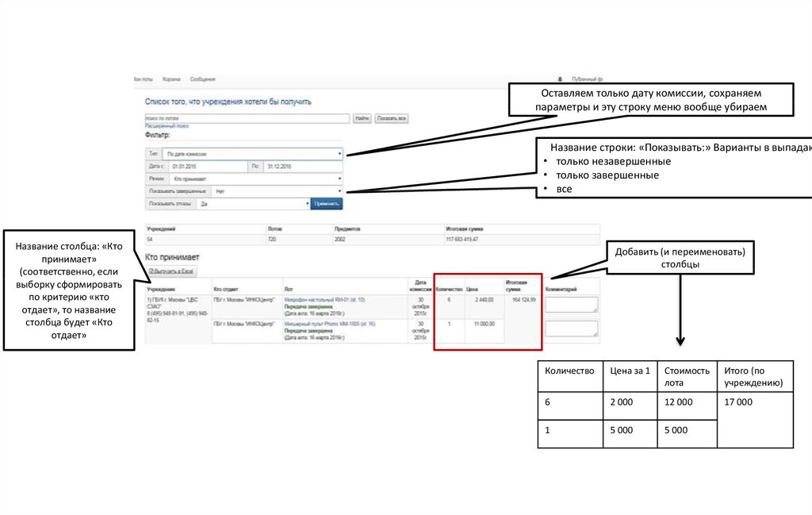Expand the Режим dropdown (Кто принимает)
The image size is (812, 515).
[x=256, y=179]
